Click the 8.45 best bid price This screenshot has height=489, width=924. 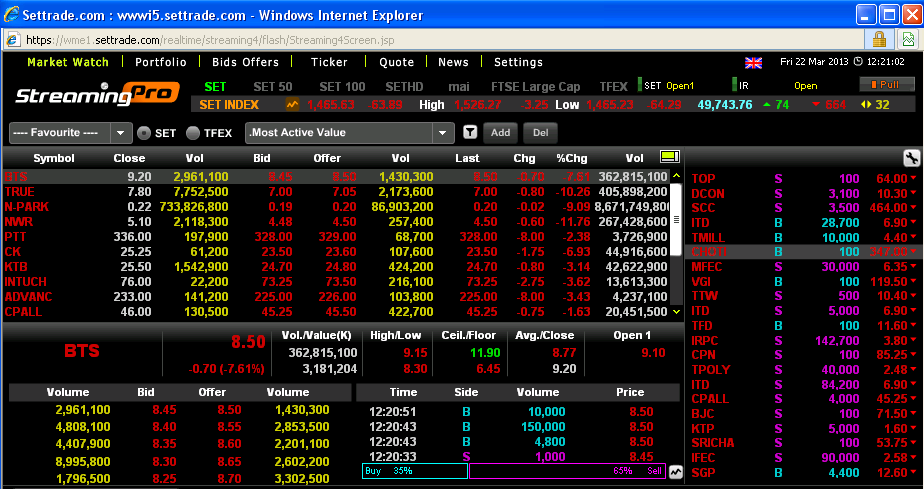click(x=164, y=410)
